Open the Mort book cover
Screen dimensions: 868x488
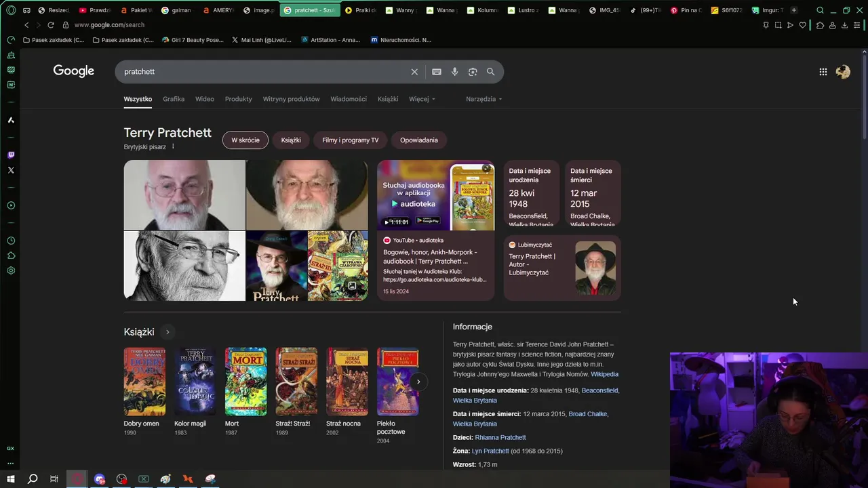[245, 382]
